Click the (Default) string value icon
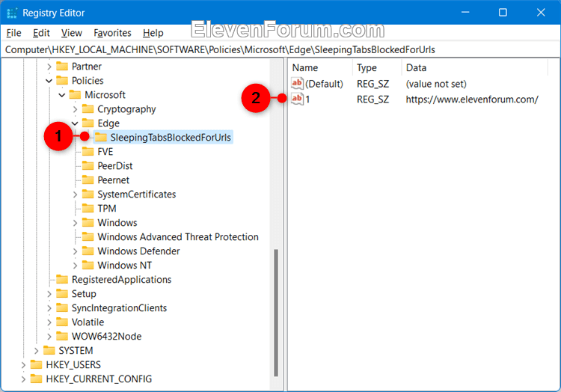The height and width of the screenshot is (392, 561). coord(297,83)
